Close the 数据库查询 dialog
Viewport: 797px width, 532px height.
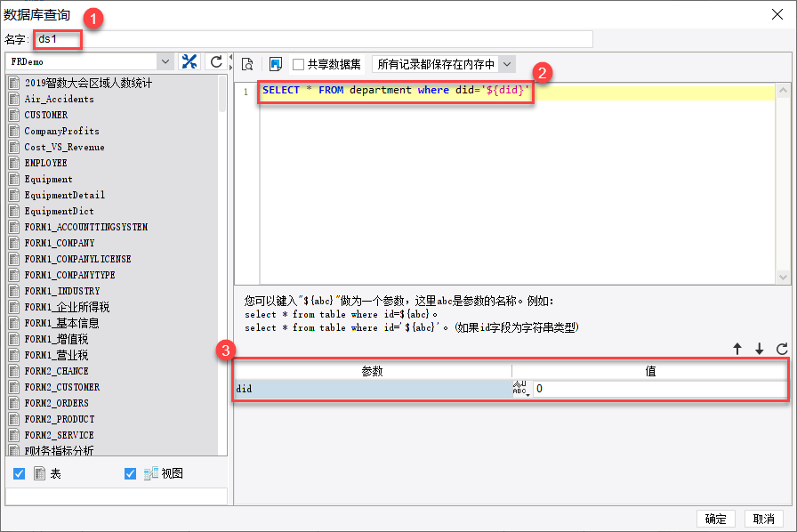pos(777,14)
